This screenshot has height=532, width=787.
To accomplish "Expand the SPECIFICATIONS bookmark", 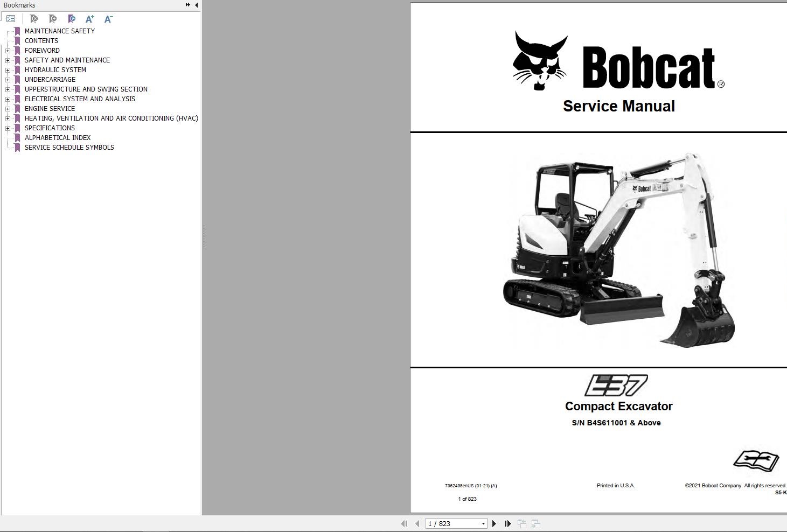I will (8, 128).
